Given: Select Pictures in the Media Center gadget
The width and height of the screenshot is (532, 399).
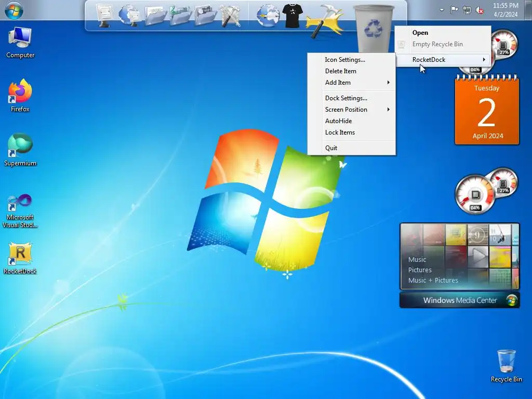Looking at the screenshot, I should [x=420, y=270].
